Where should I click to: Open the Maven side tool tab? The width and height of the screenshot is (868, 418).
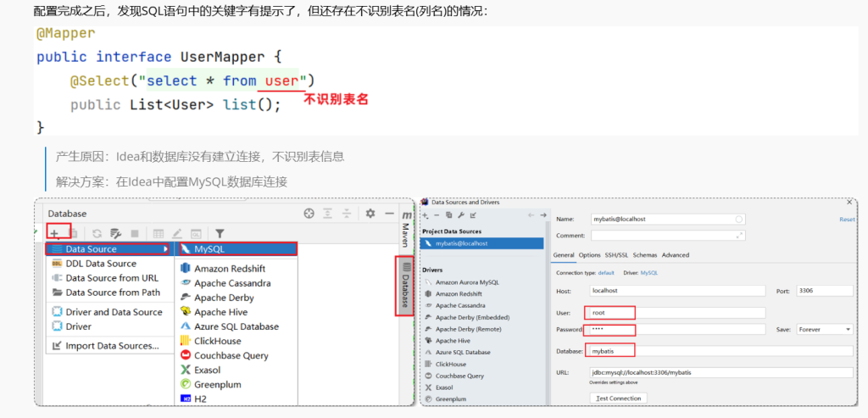pos(406,228)
